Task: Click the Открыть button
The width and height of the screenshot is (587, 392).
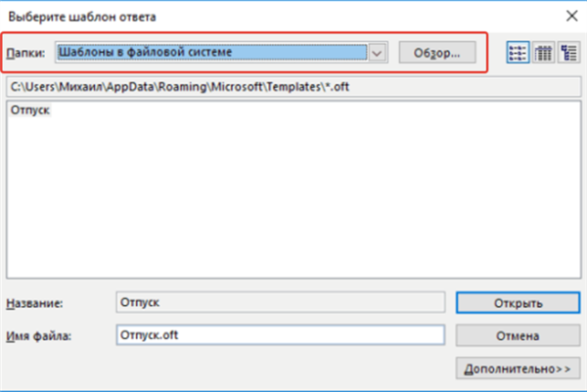Action: (x=518, y=303)
